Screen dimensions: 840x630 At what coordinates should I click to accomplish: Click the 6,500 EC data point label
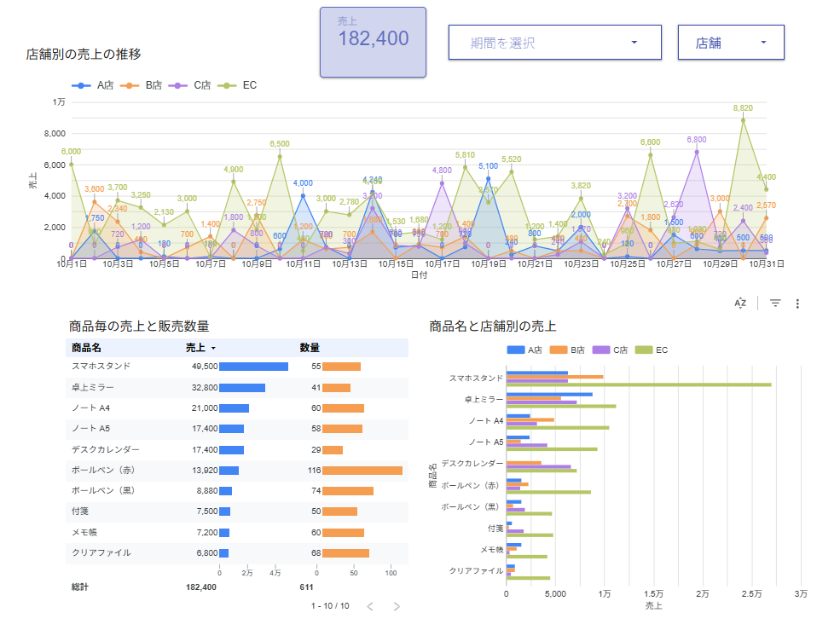[x=279, y=143]
